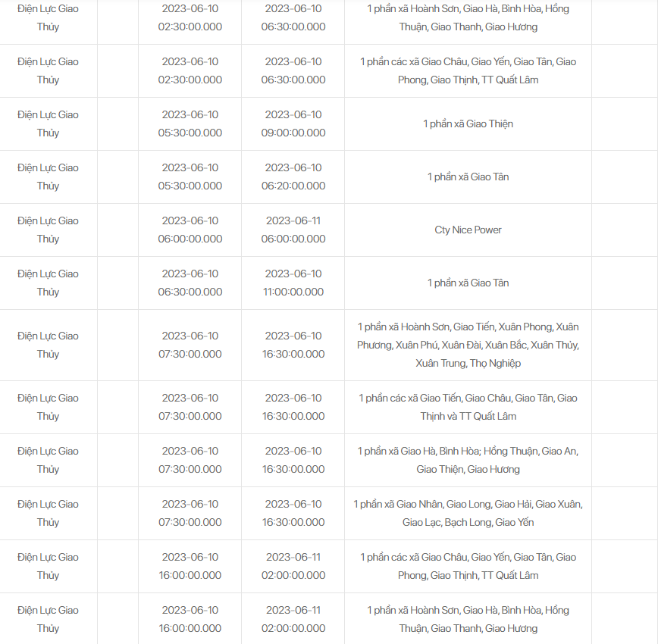Select the "1 phần xã Giao Tân" cell ending 11:00
The width and height of the screenshot is (658, 644).
coord(468,283)
